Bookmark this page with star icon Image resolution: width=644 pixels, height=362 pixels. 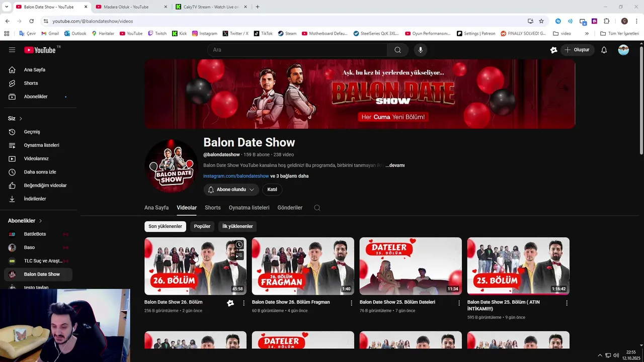(x=541, y=21)
